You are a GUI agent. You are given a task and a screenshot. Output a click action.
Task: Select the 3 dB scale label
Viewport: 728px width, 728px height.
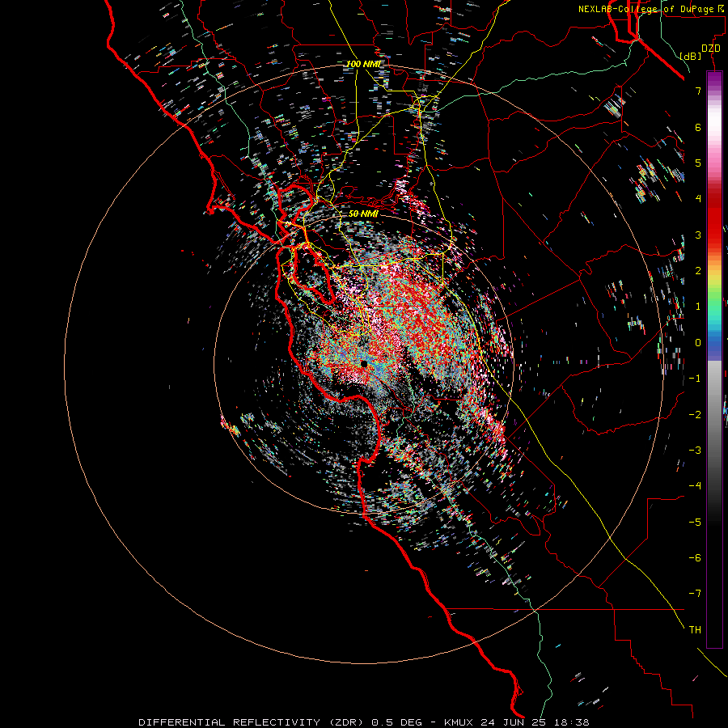coord(698,235)
